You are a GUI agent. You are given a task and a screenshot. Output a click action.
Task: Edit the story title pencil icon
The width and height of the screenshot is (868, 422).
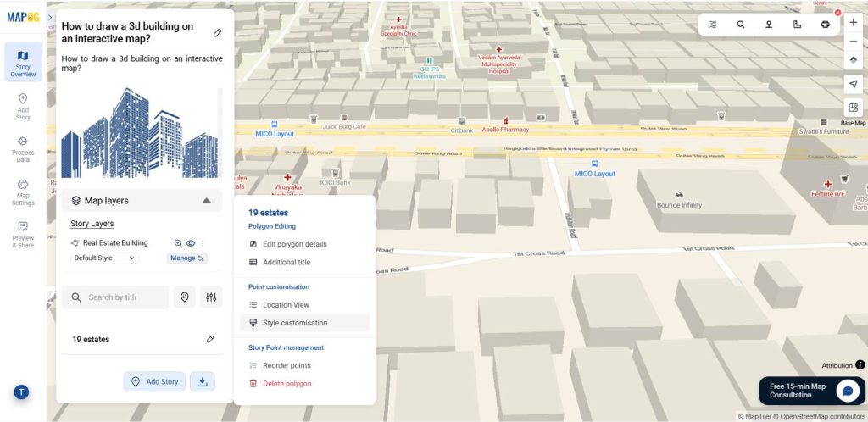coord(217,33)
